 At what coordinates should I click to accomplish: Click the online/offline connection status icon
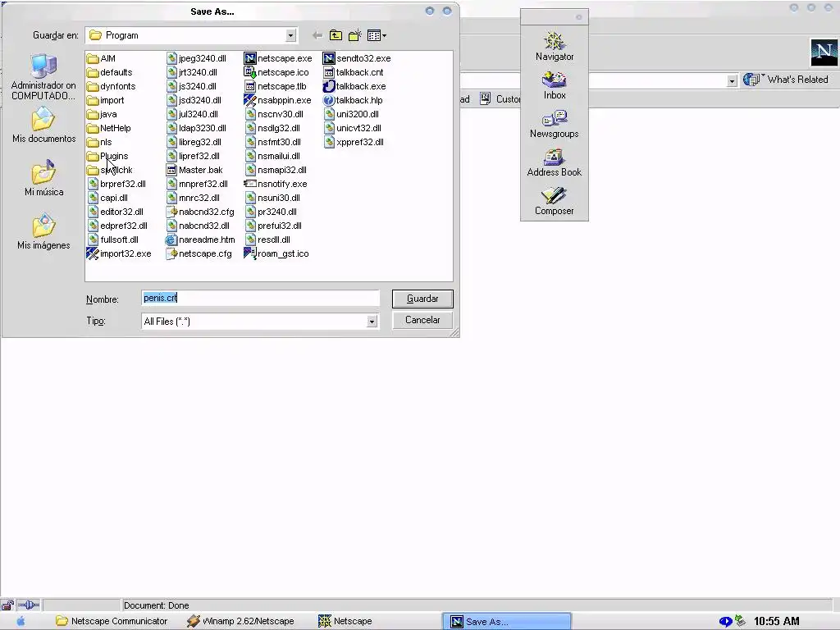pyautogui.click(x=29, y=605)
